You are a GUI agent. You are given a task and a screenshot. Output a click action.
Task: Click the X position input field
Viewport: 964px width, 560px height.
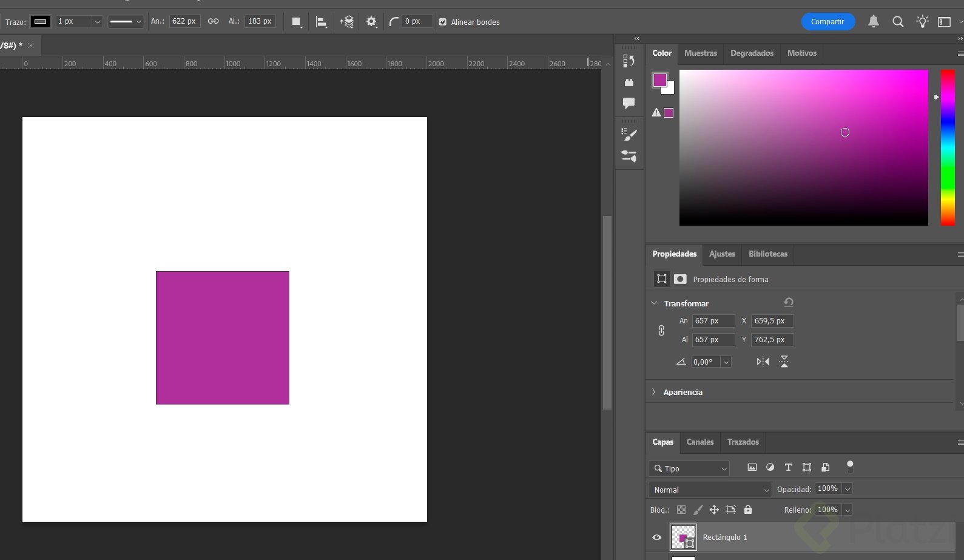click(x=772, y=321)
